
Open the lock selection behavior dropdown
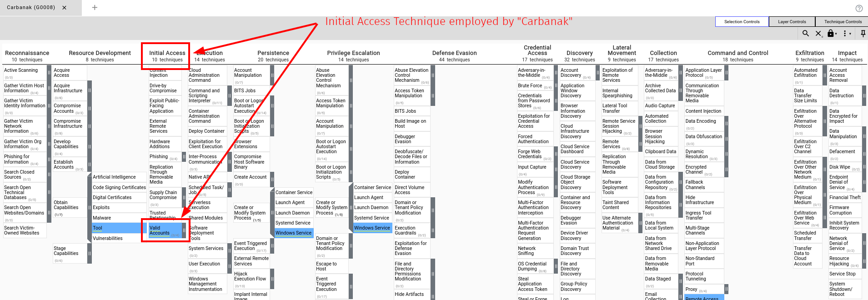833,33
